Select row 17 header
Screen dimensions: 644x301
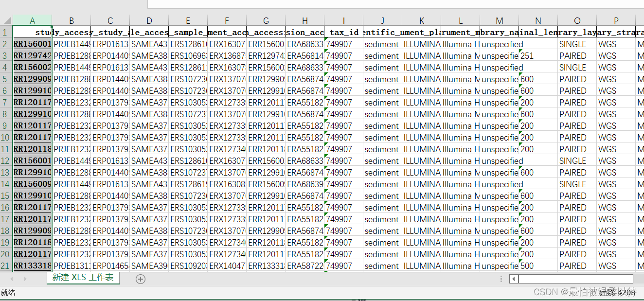pos(6,219)
